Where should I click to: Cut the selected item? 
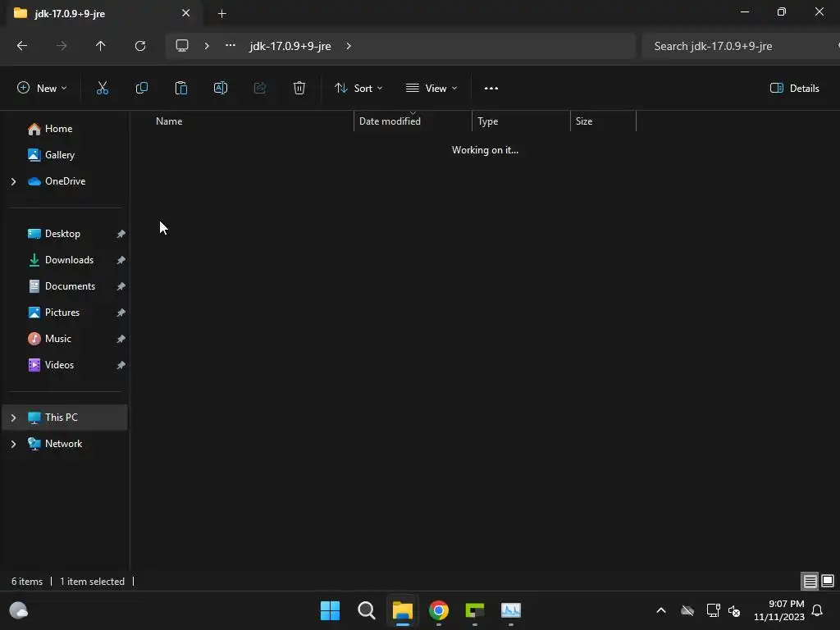[x=103, y=89]
